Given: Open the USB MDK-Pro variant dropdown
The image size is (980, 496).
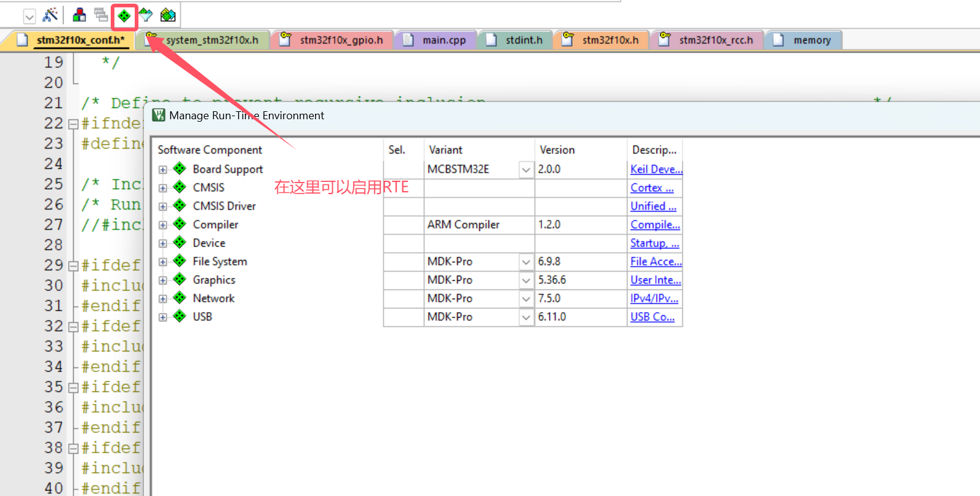Looking at the screenshot, I should [526, 317].
